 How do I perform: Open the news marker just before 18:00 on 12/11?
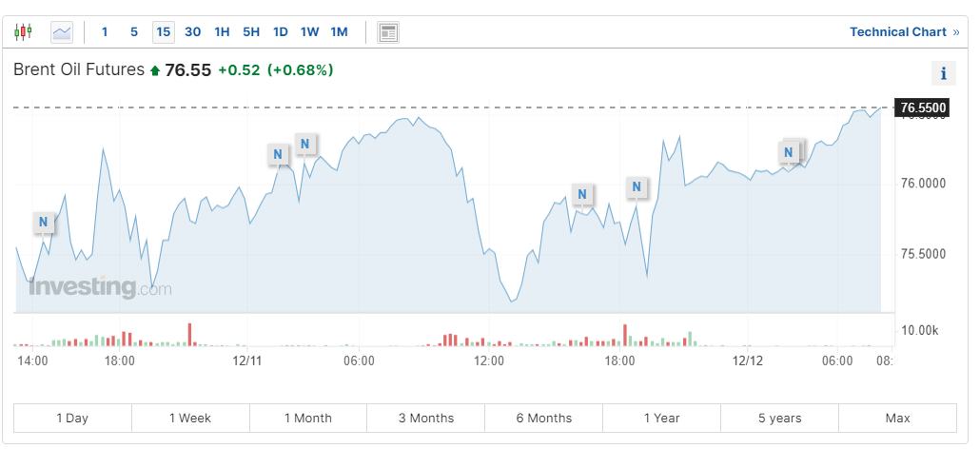(582, 194)
